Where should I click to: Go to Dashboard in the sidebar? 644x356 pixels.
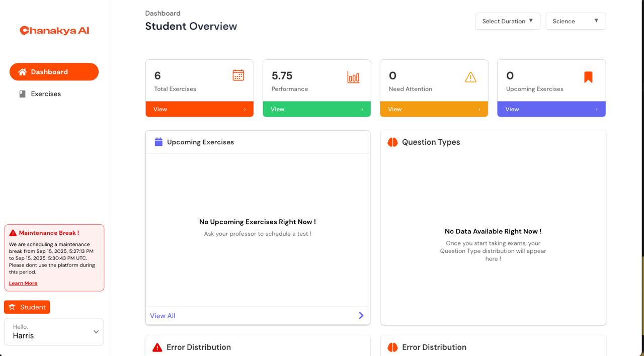(x=54, y=72)
